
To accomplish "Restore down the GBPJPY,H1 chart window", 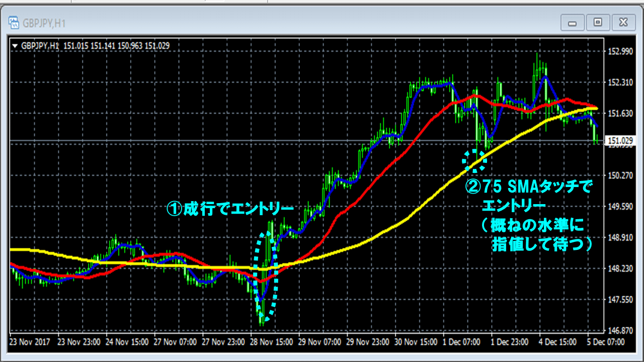I will point(598,22).
